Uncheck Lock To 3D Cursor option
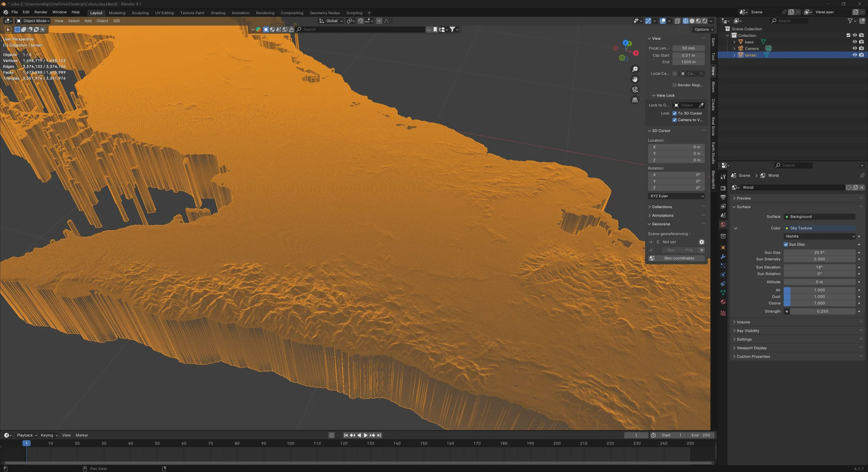This screenshot has height=472, width=868. [x=675, y=113]
